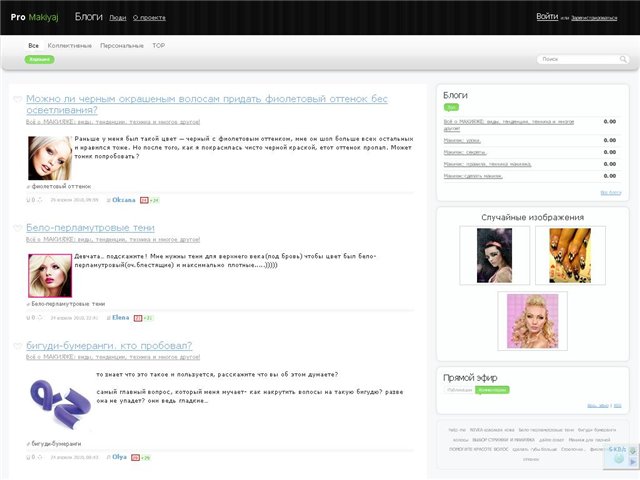
Task: Open the Макияж: сделать макияж blog in the sidebar
Action: coord(473,176)
